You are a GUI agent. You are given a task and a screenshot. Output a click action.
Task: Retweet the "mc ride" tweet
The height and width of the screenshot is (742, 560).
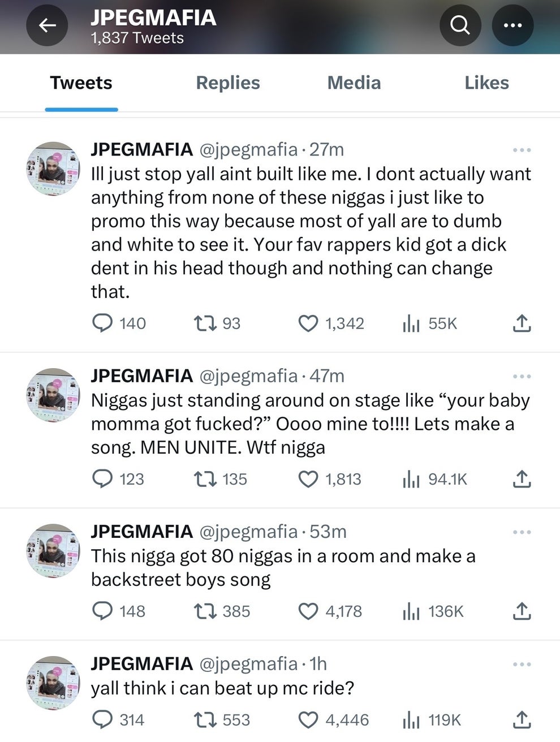pyautogui.click(x=203, y=719)
